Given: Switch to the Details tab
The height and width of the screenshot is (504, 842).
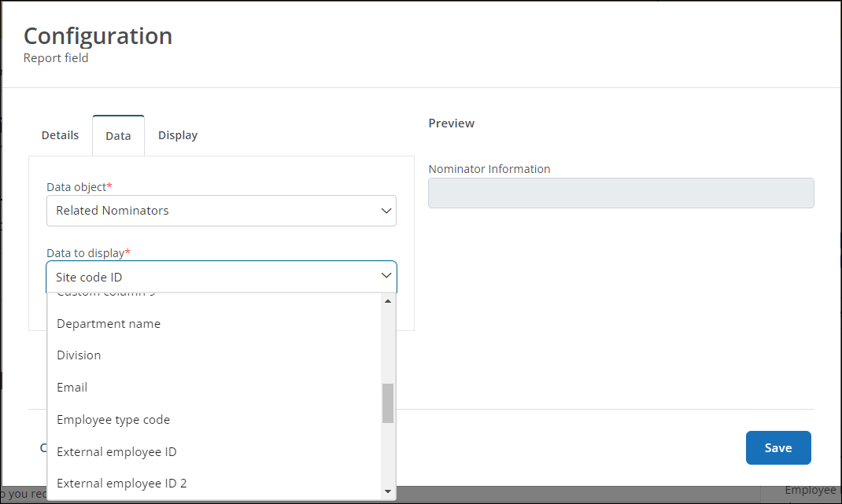Looking at the screenshot, I should [60, 135].
